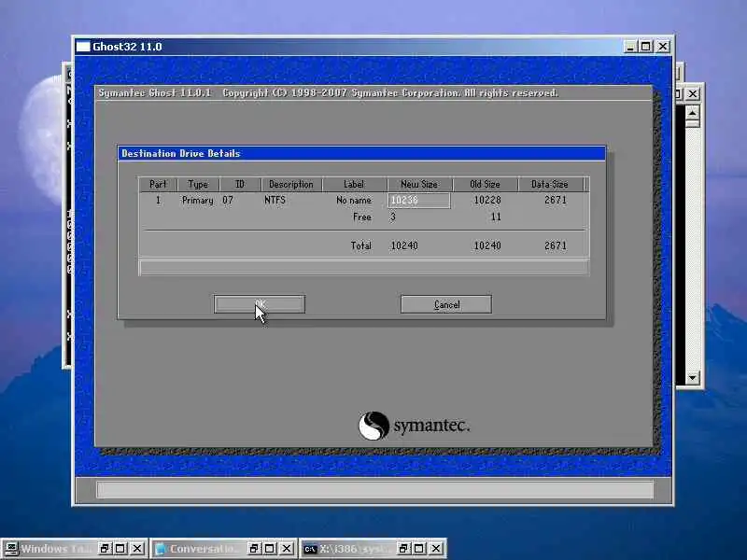Click the Destination Drive Details title bar

coord(361,153)
